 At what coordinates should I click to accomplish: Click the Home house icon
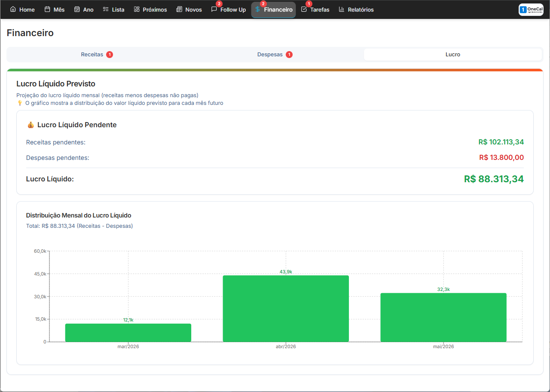pos(13,9)
